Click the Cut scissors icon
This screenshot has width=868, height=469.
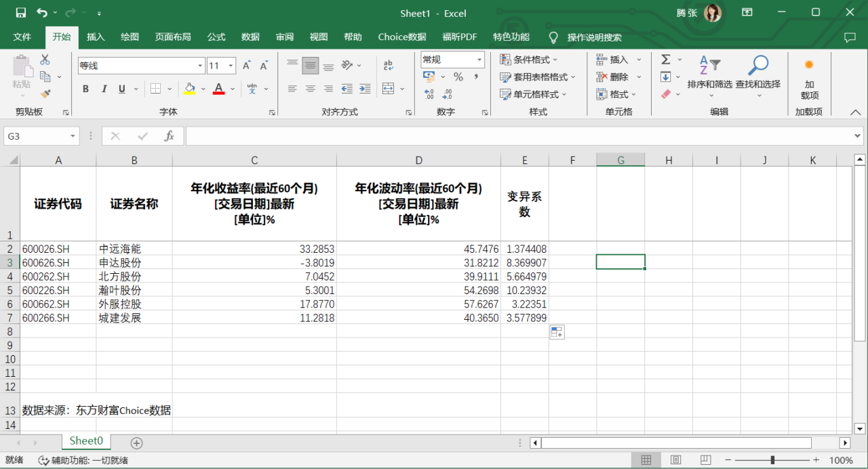point(45,60)
